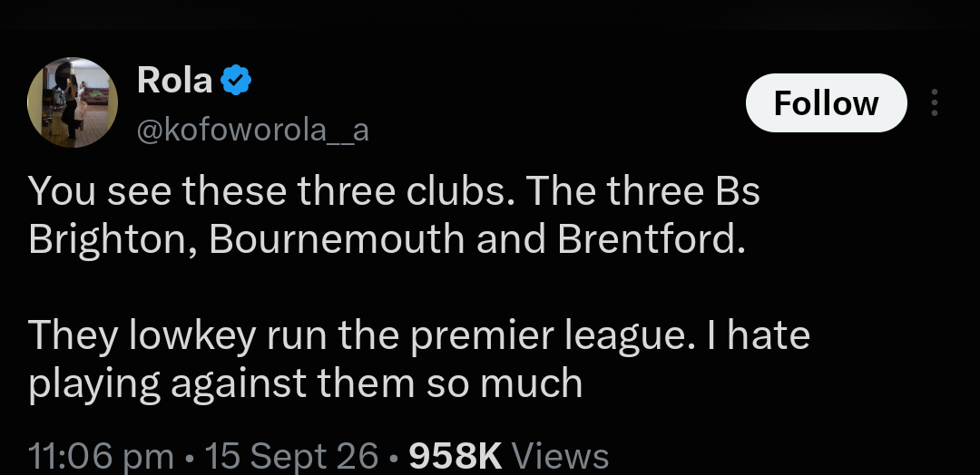Click the word Bournemouth in the tweet
Screen dimensions: 980x475
(337, 238)
